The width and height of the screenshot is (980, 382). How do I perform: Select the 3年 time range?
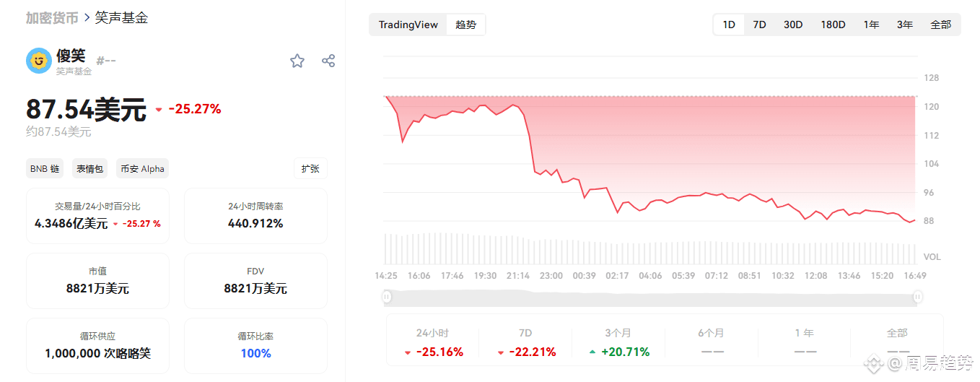point(905,25)
